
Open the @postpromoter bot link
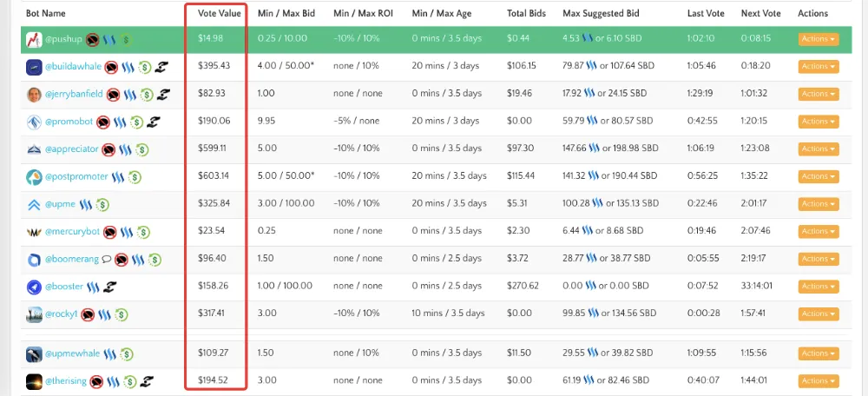(x=76, y=176)
